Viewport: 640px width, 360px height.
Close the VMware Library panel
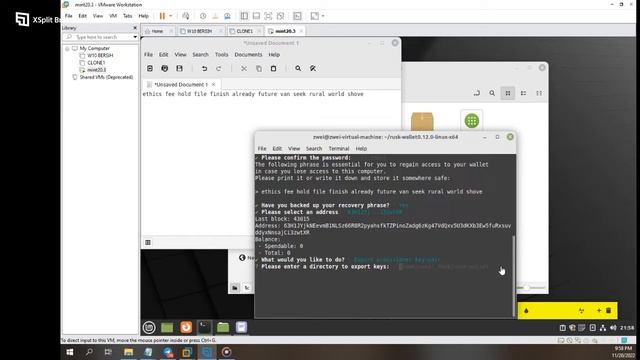click(135, 28)
